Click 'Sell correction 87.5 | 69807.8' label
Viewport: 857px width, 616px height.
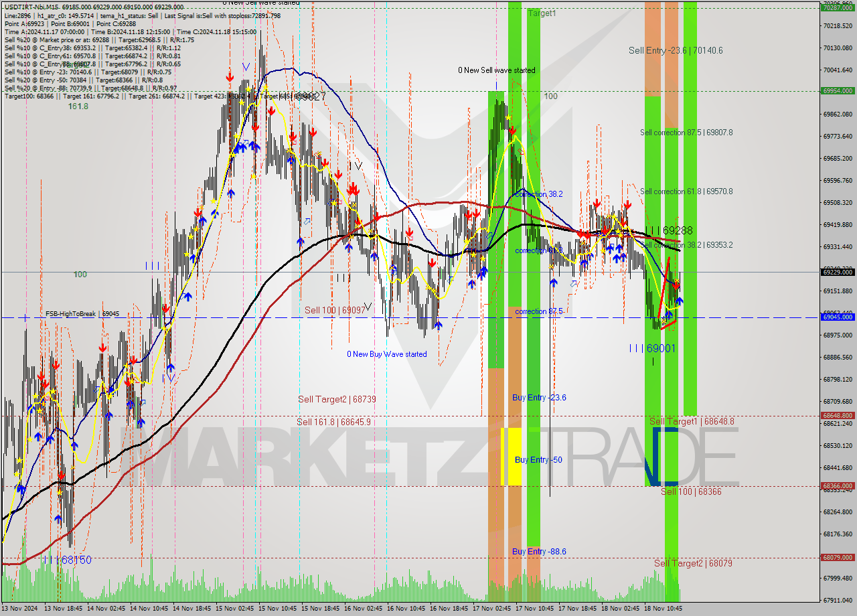click(x=686, y=133)
